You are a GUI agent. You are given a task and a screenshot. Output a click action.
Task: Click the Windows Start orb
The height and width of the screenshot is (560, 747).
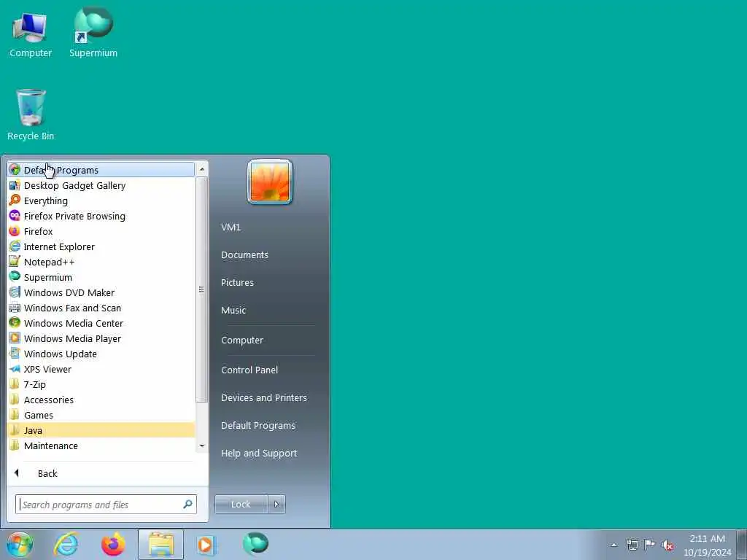click(x=20, y=544)
